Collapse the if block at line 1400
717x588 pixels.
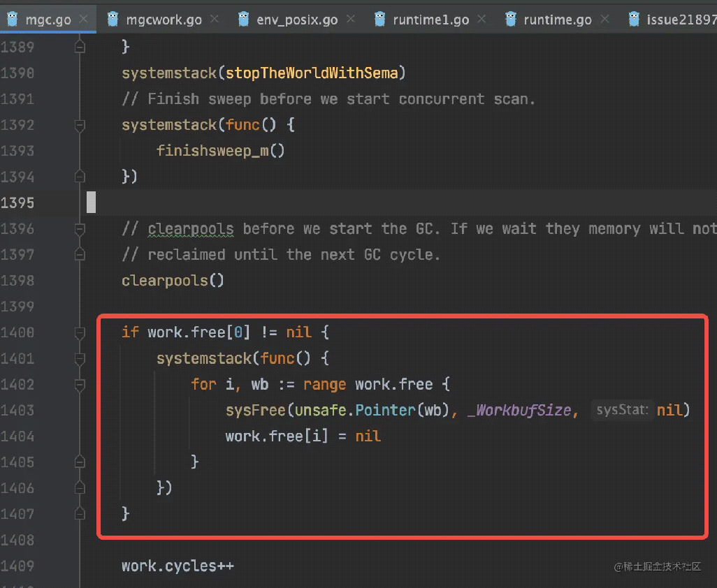(80, 332)
